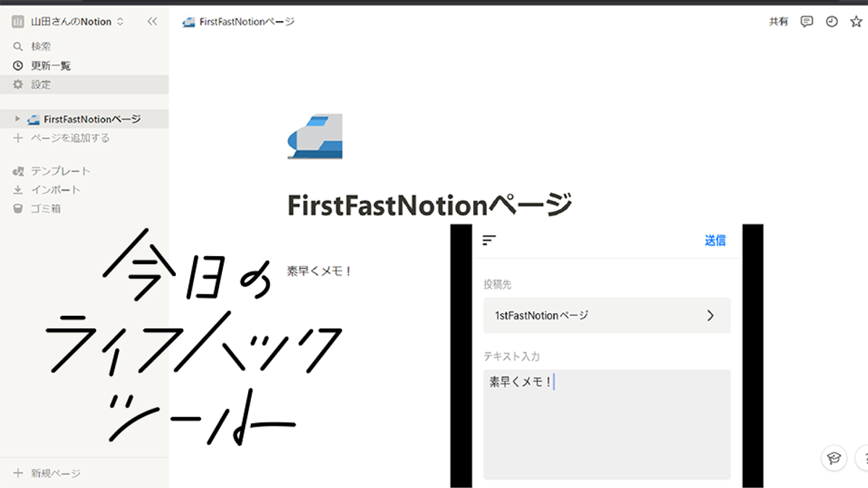Click the plus icon beside 新規ページ
This screenshot has height=488, width=868.
click(18, 474)
